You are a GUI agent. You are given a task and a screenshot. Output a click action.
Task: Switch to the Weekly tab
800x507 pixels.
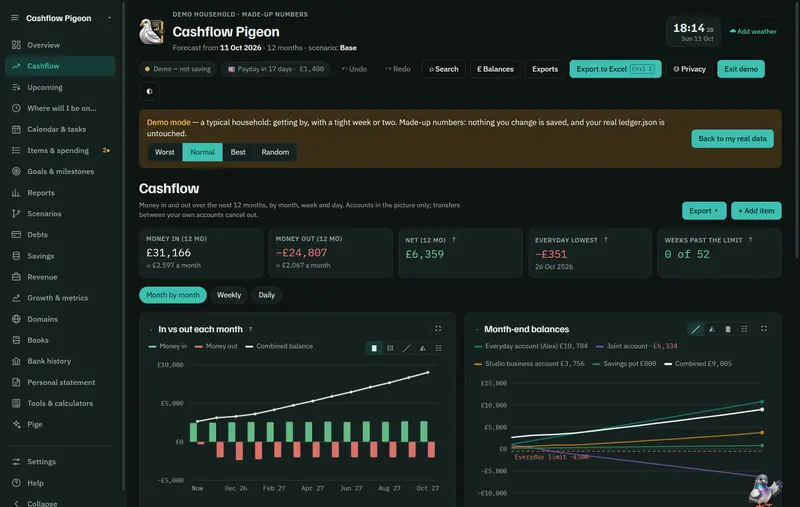coord(229,295)
